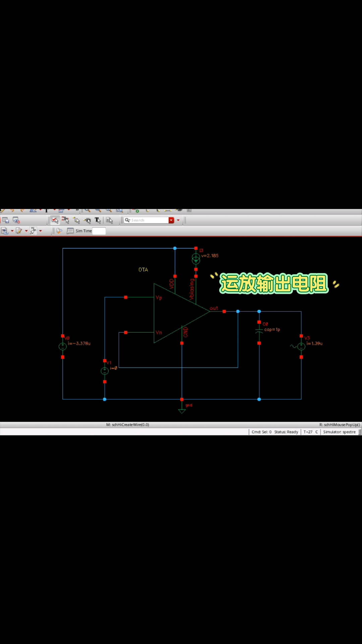This screenshot has width=362, height=644.
Task: Click the 'Cmd: Sel: 0' status entry
Action: tap(261, 432)
